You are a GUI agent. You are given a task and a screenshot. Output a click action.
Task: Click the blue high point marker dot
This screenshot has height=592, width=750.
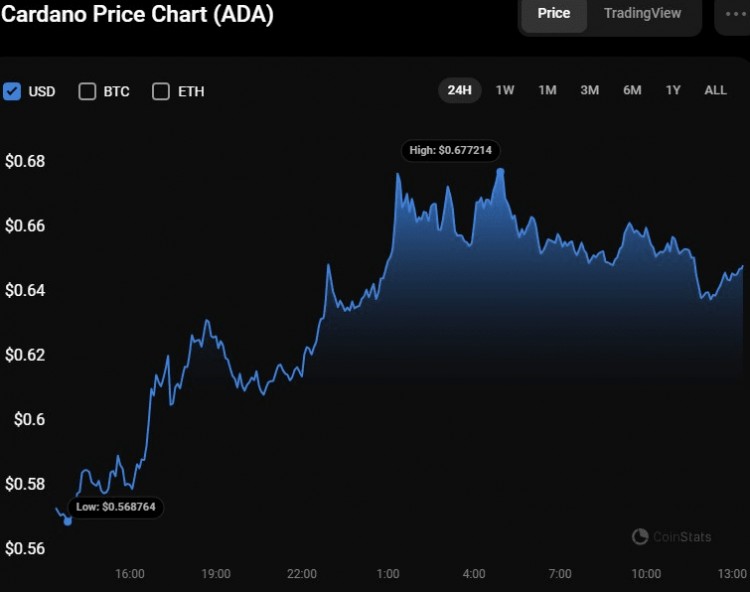click(x=501, y=171)
